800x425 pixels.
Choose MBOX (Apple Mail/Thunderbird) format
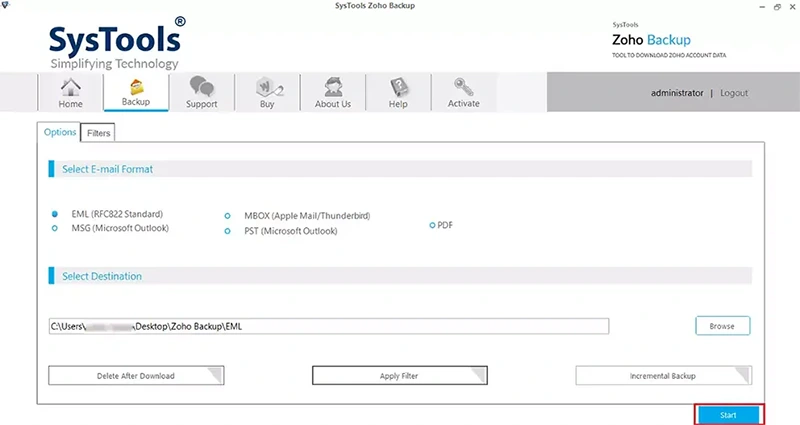coord(228,216)
